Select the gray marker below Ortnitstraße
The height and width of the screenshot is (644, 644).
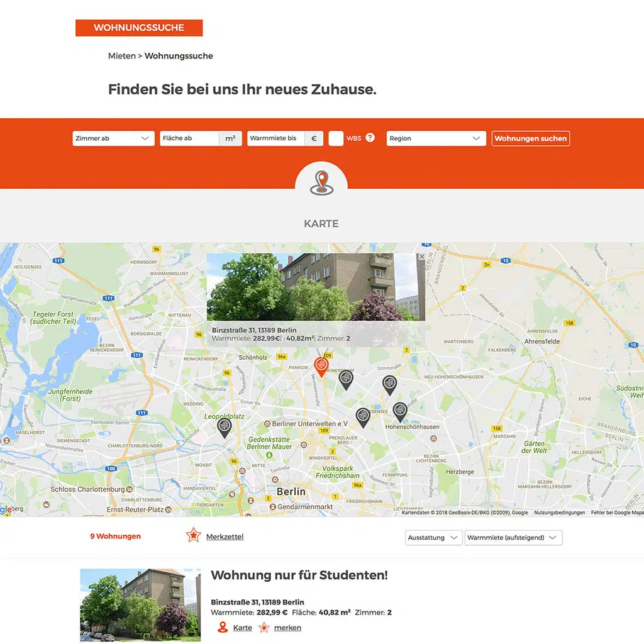(389, 386)
